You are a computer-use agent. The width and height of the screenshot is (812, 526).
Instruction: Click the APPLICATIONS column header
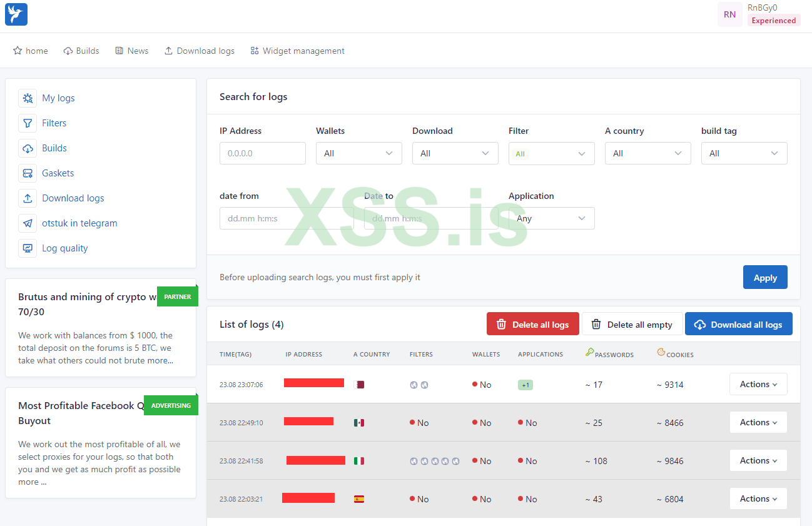click(540, 354)
